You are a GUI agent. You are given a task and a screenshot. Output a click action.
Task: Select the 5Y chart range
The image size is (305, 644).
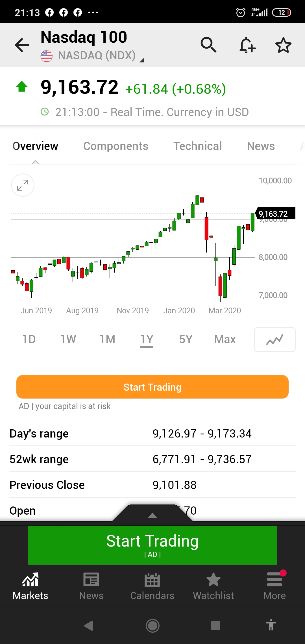coord(186,339)
